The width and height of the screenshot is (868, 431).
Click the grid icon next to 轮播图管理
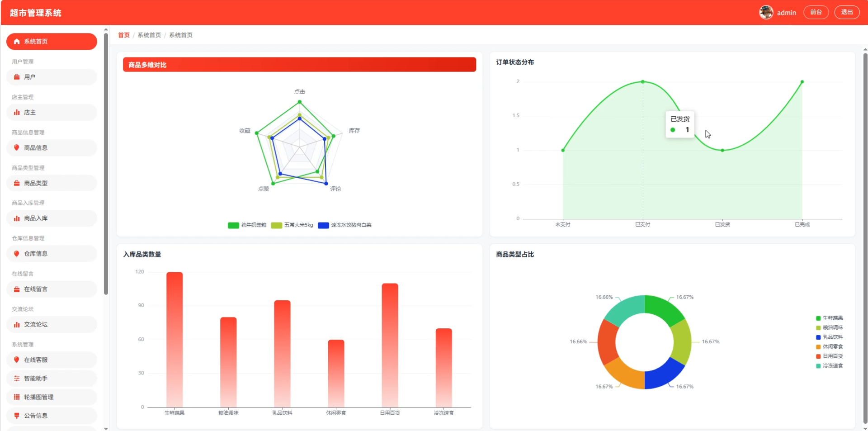pos(17,397)
